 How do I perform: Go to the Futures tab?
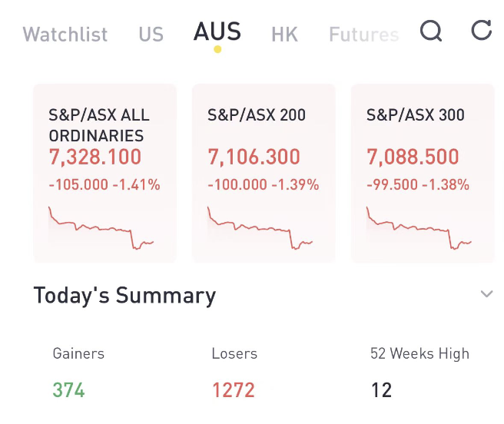point(363,35)
